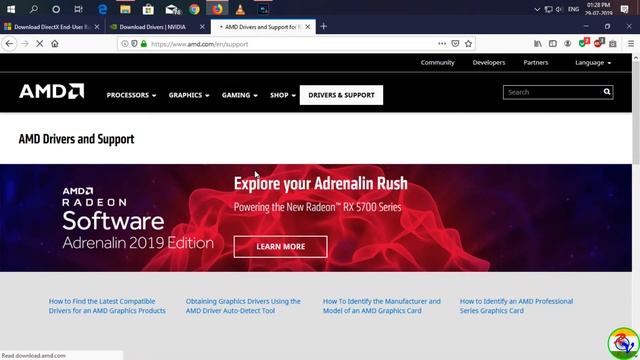Open a new browser tab
Viewport: 640px width, 360px height.
pos(324,27)
